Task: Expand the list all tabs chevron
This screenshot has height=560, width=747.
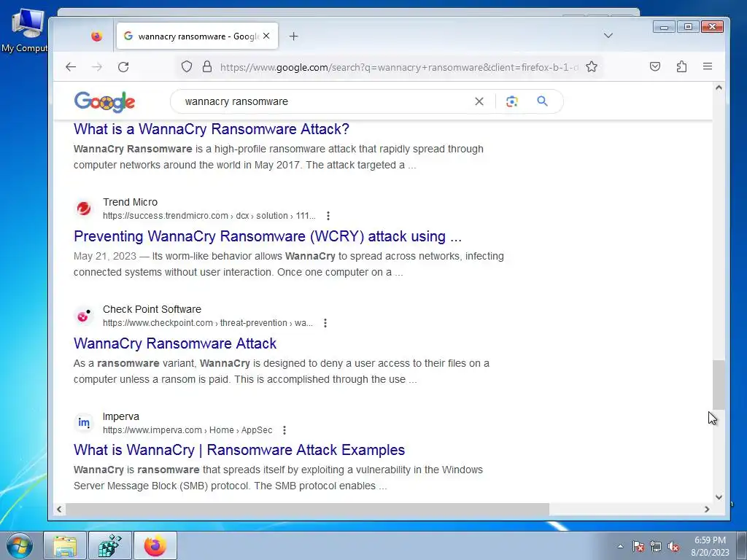Action: (608, 36)
